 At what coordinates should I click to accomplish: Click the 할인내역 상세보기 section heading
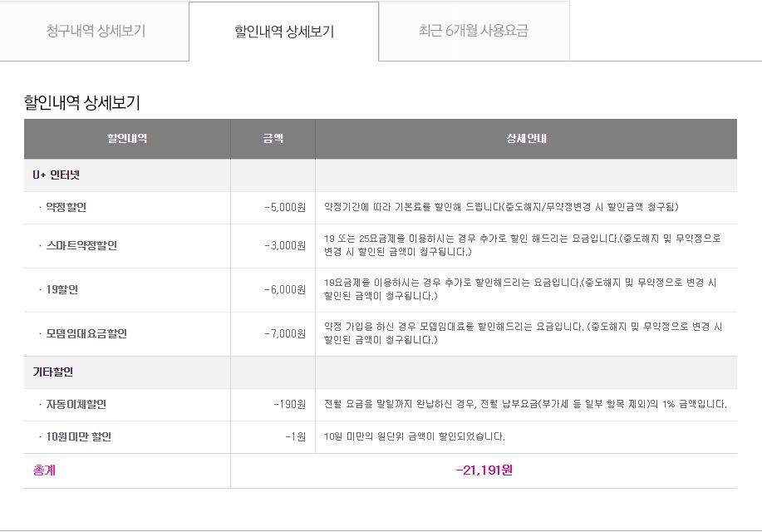[x=81, y=102]
